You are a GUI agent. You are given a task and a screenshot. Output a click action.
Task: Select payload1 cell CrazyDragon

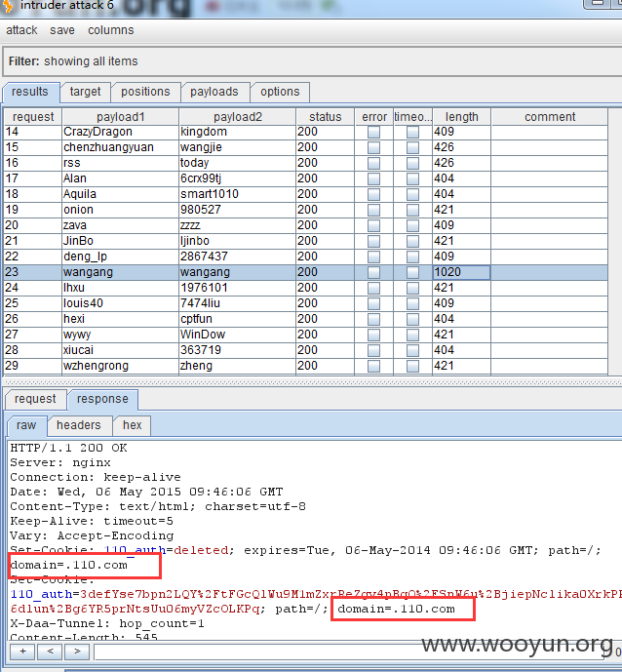click(x=120, y=132)
